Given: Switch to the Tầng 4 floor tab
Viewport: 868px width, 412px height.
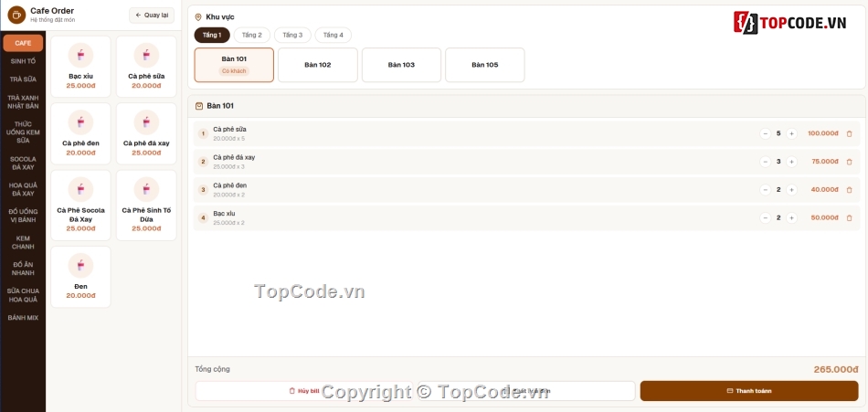Looking at the screenshot, I should [333, 35].
